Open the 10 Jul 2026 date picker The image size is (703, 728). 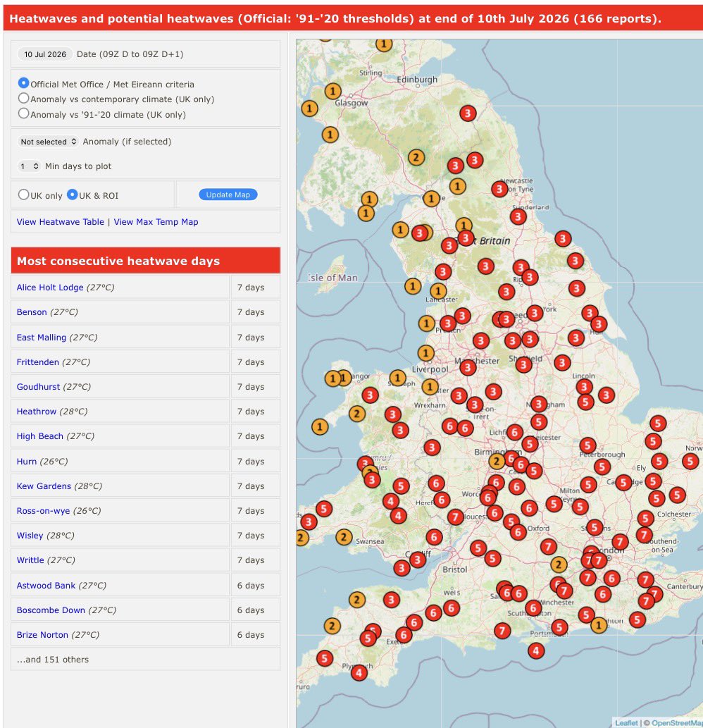45,54
